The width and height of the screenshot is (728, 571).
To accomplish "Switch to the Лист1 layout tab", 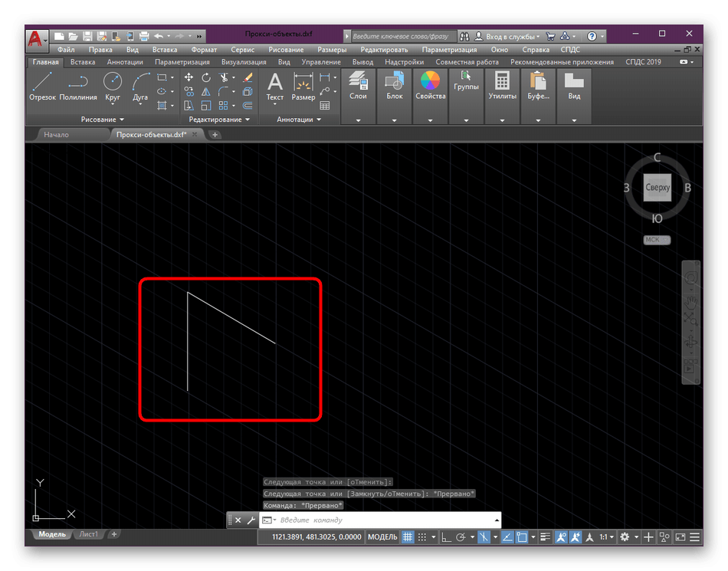I will (88, 534).
